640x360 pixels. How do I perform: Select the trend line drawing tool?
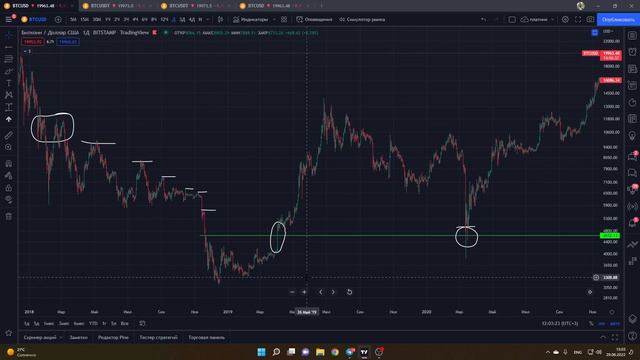(x=9, y=47)
